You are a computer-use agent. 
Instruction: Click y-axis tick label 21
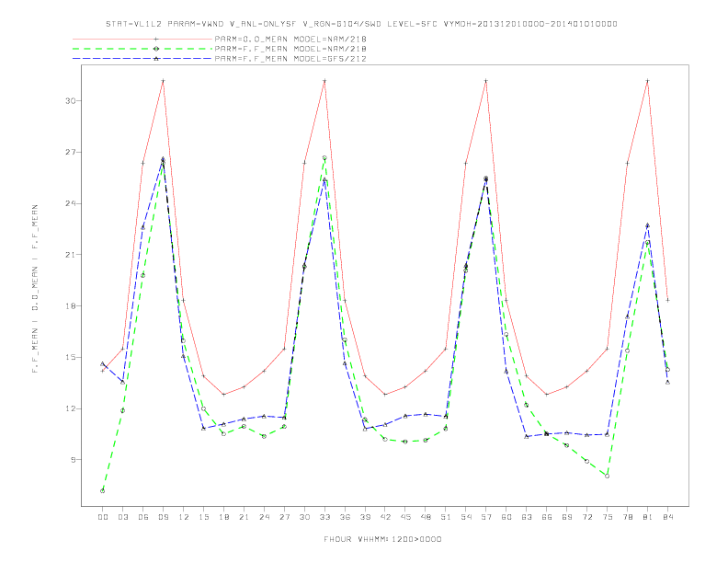coord(71,255)
